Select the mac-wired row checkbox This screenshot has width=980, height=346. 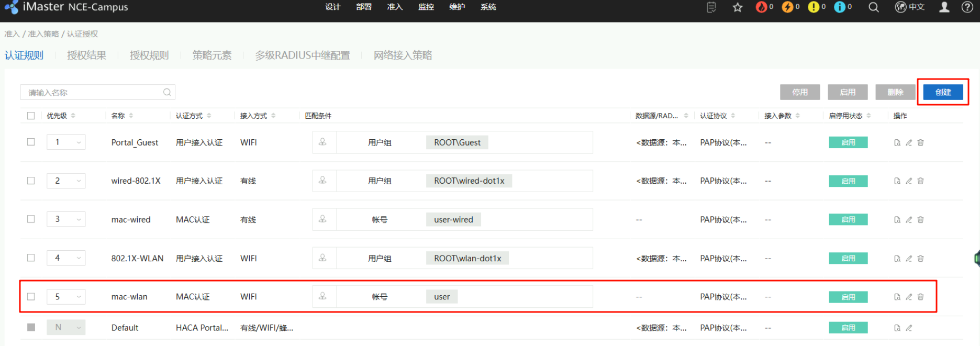(x=31, y=219)
